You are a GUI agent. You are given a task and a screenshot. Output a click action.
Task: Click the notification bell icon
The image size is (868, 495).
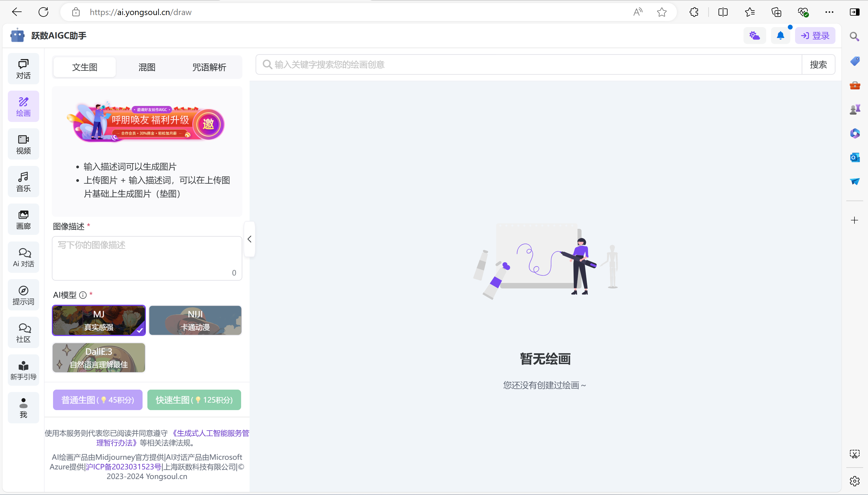point(780,36)
